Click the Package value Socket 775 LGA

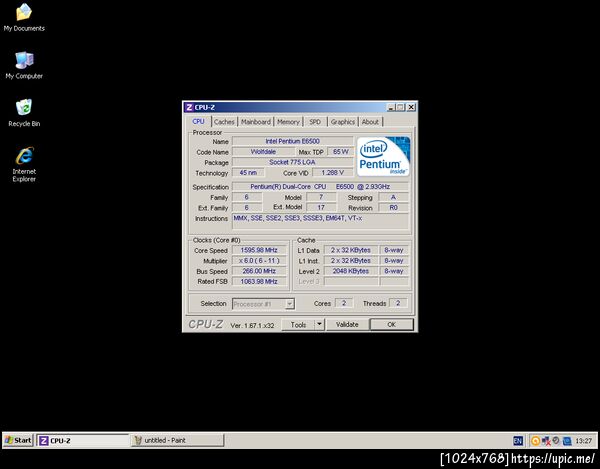(x=293, y=162)
